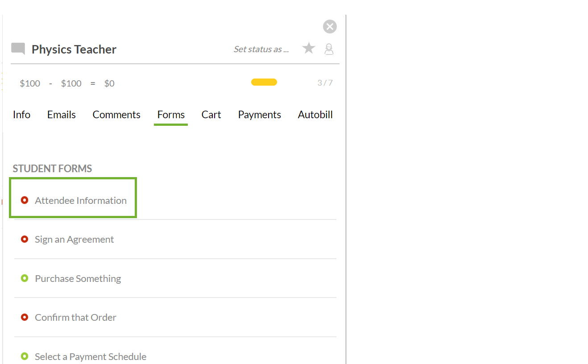Switch to the Info tab

tap(21, 115)
